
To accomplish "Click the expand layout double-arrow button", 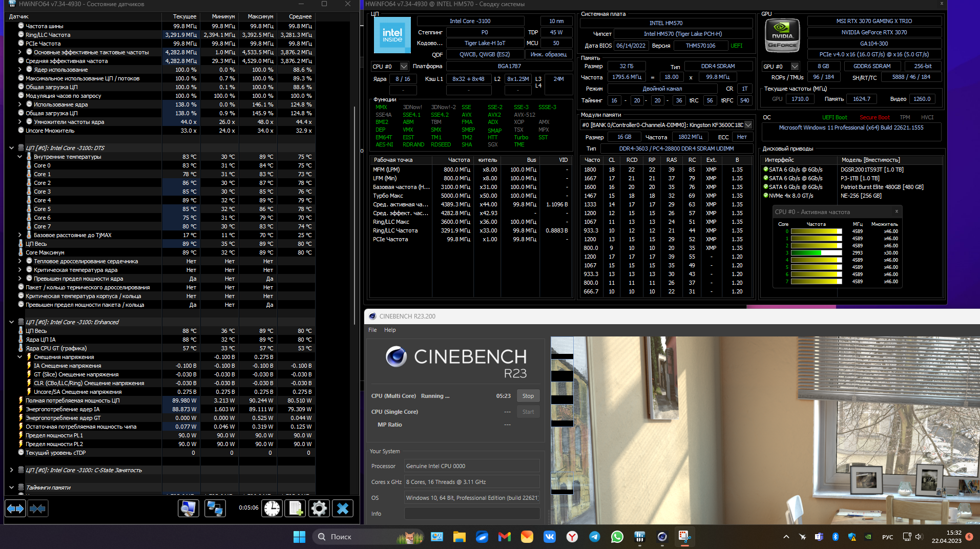I will tap(15, 509).
